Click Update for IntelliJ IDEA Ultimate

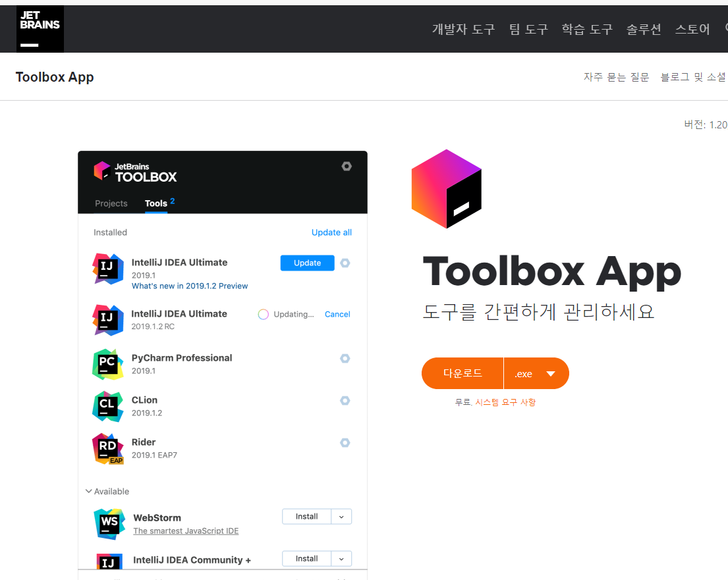(308, 263)
